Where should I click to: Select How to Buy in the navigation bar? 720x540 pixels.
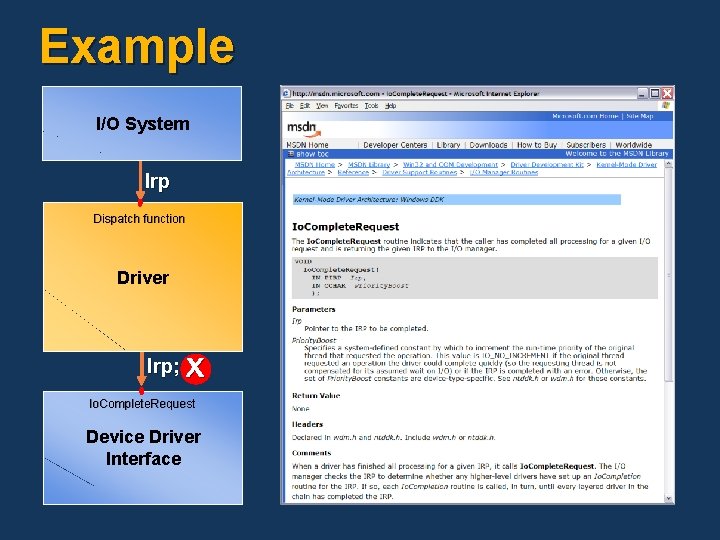coord(537,145)
